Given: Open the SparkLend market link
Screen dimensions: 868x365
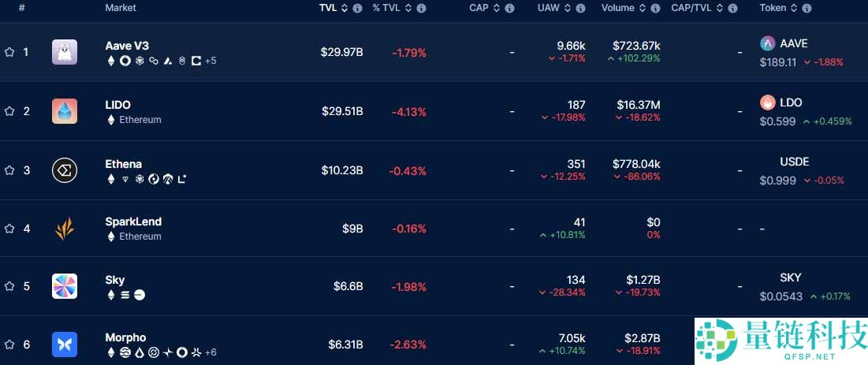Looking at the screenshot, I should tap(133, 222).
